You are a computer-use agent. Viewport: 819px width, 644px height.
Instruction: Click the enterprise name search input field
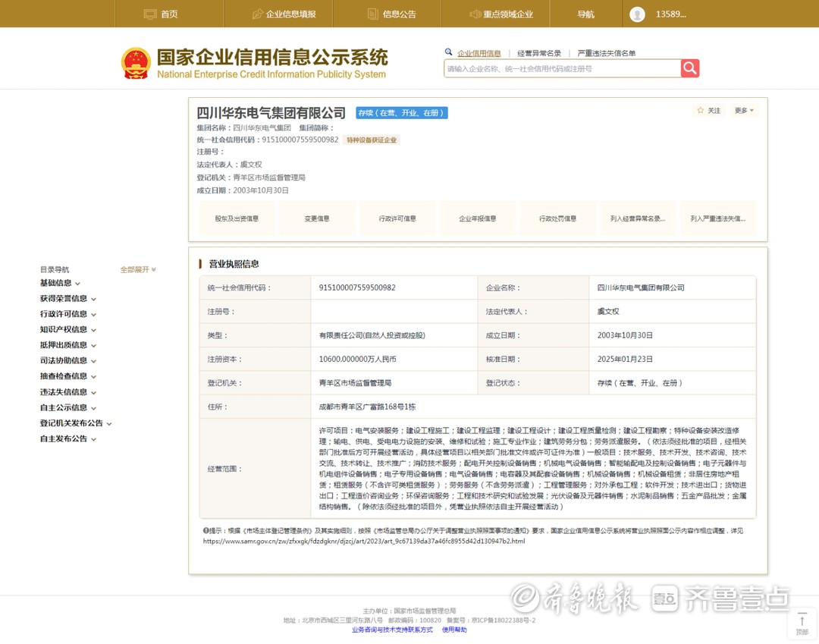[x=562, y=68]
